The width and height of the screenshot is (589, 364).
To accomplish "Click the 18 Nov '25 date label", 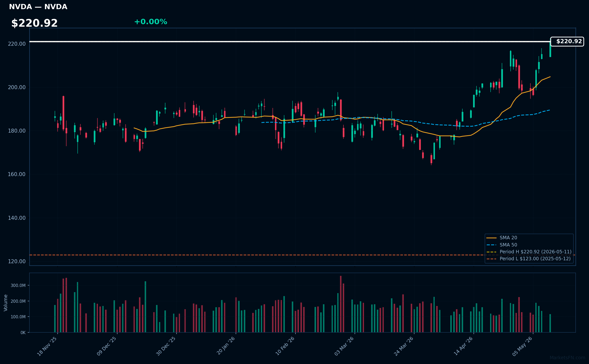I will [x=47, y=346].
